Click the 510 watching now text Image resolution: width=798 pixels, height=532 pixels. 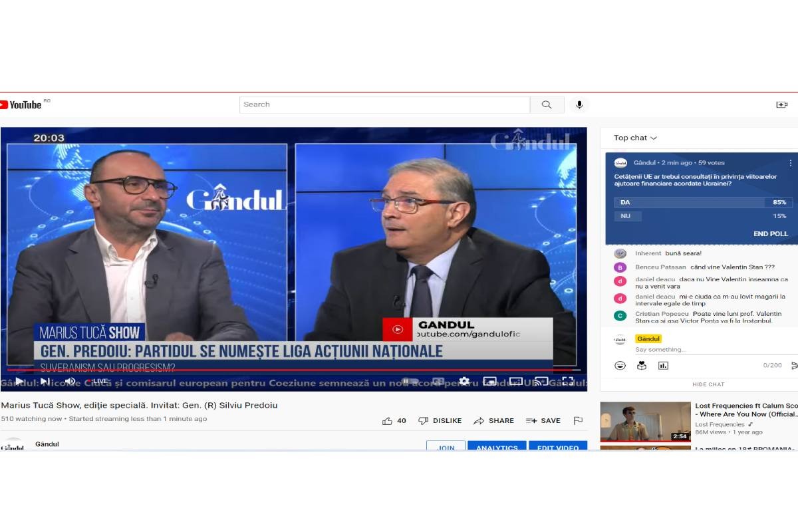tap(31, 419)
